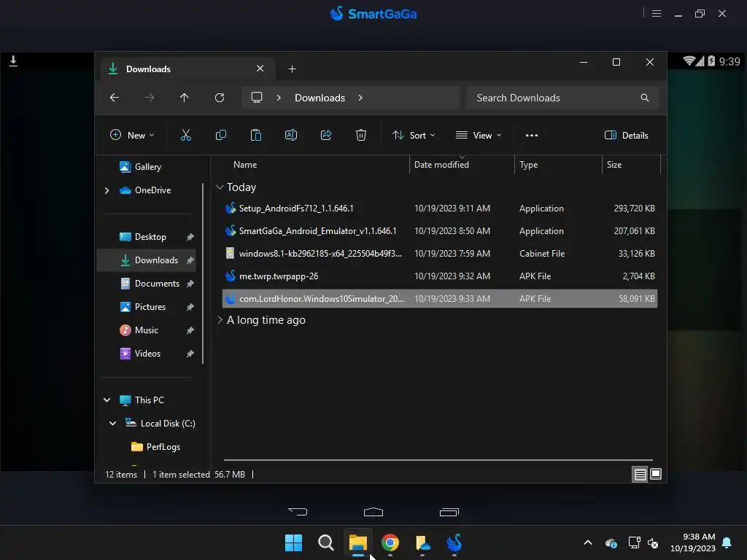The image size is (747, 560).
Task: Collapse the Local Disk (C:) node
Action: point(113,424)
